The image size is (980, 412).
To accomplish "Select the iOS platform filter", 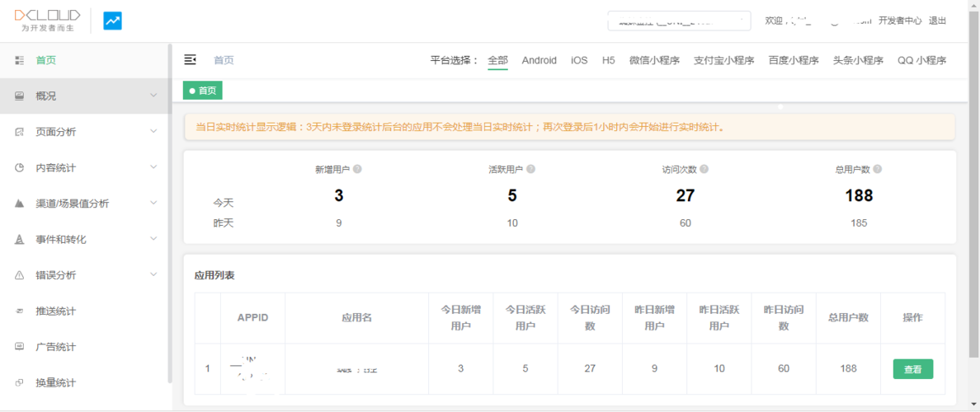I will click(579, 60).
